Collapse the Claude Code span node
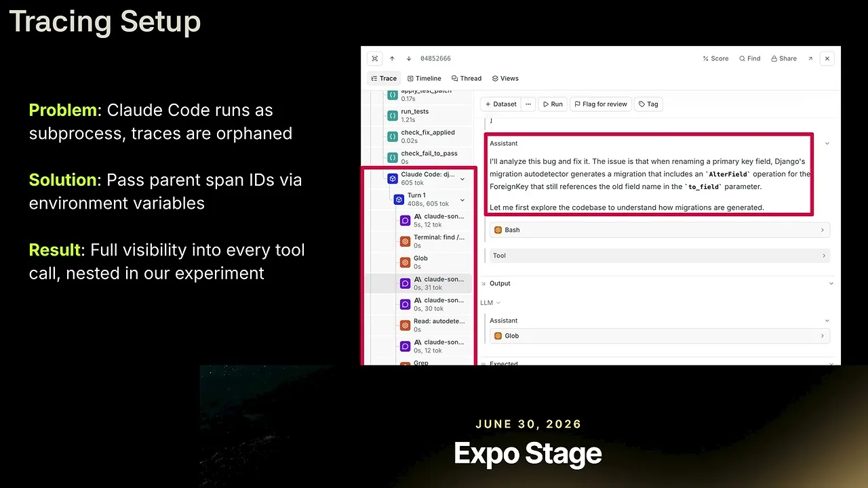This screenshot has height=488, width=868. point(462,179)
